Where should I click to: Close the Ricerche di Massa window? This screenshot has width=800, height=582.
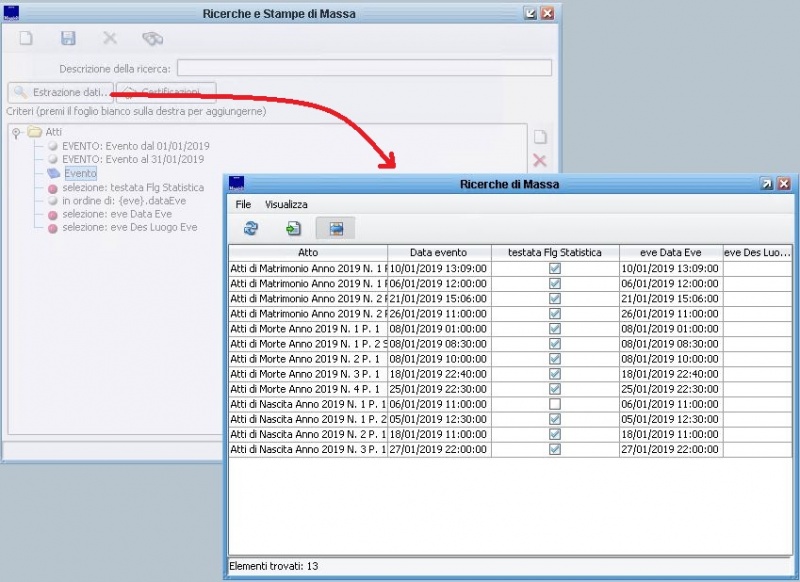click(x=784, y=184)
